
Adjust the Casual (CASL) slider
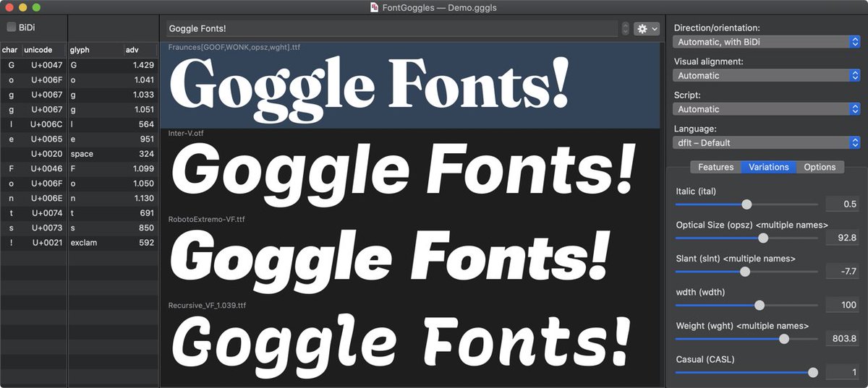(746, 372)
